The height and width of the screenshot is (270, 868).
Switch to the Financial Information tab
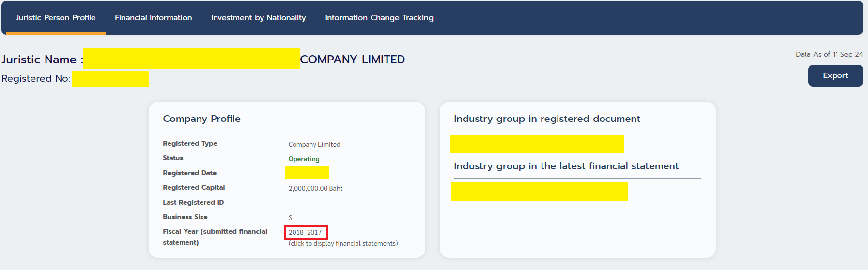coord(153,18)
